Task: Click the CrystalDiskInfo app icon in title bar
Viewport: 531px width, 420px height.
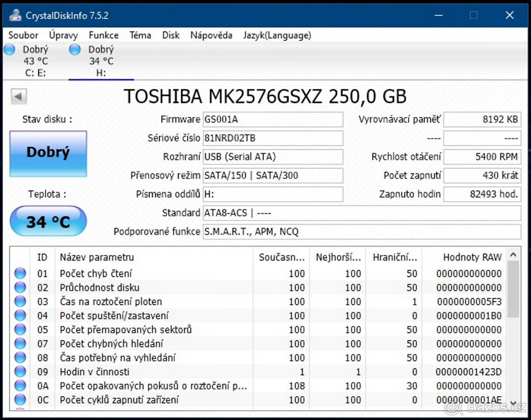Action: 15,15
